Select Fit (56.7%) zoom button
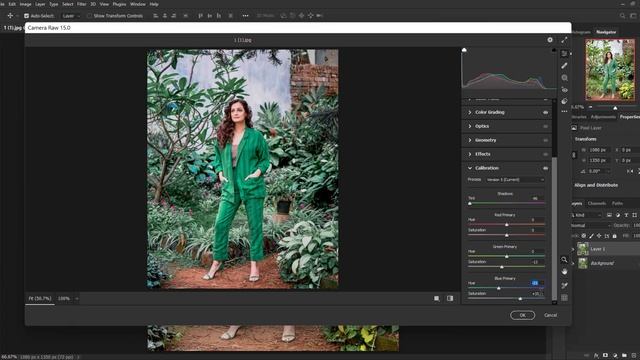The image size is (640, 360). [x=40, y=298]
